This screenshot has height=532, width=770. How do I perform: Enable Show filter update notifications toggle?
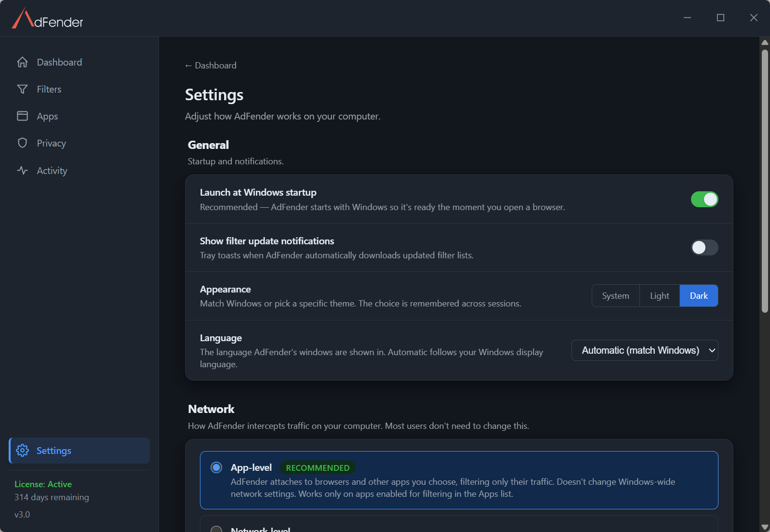tap(704, 248)
